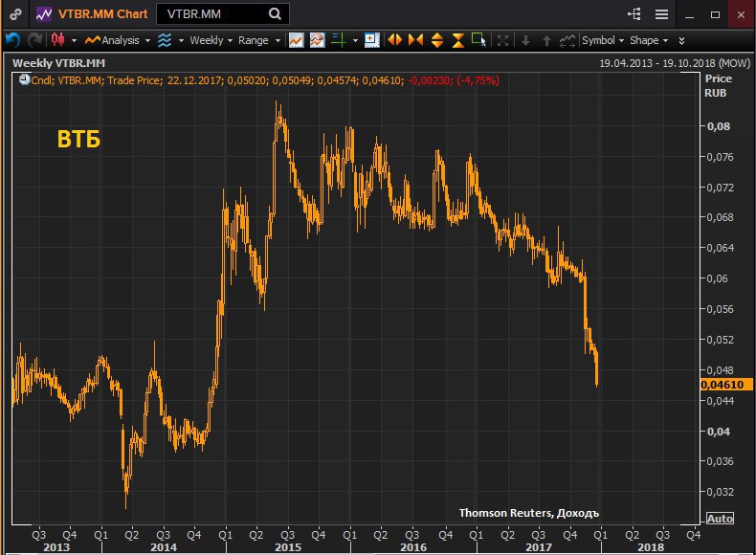Click the purple VTBR.MM Chart app icon

click(44, 14)
